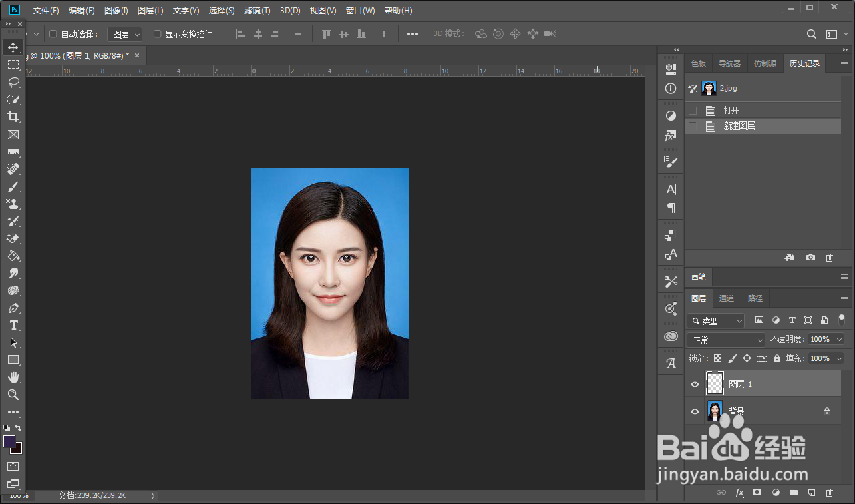Expand the 不透明度 opacity dropdown
Viewport: 855px width, 504px height.
839,340
